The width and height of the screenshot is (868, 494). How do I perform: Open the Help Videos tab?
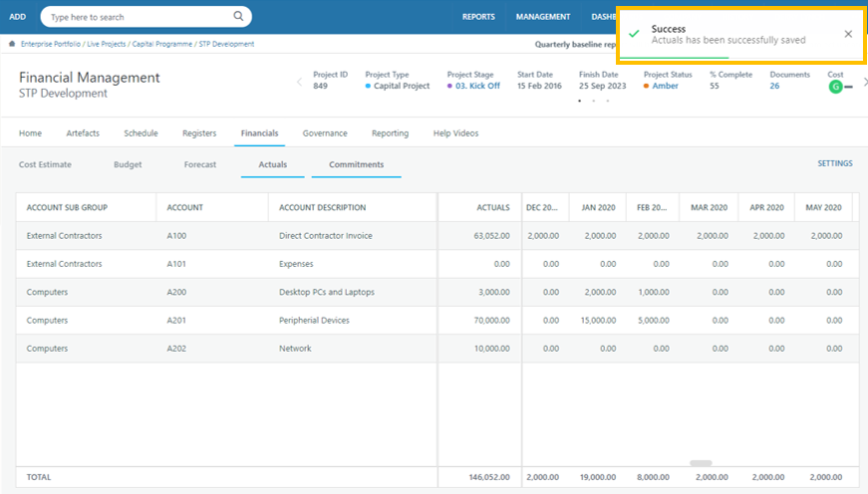point(455,132)
